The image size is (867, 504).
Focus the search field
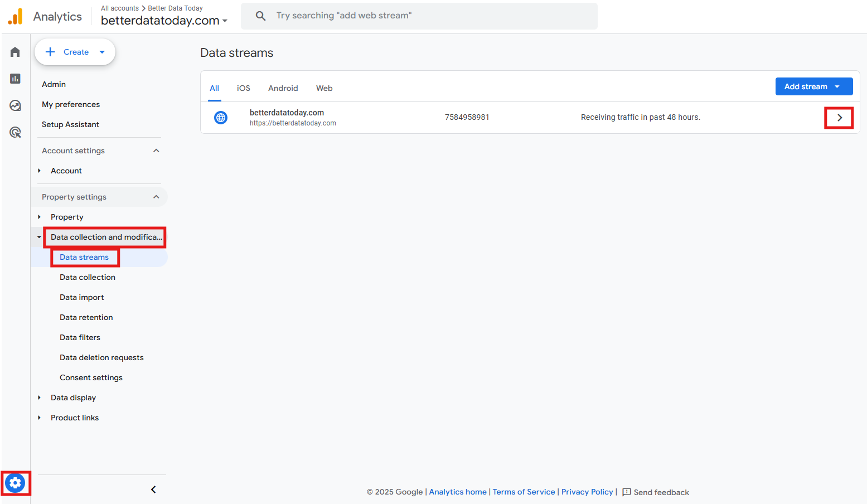(x=419, y=16)
